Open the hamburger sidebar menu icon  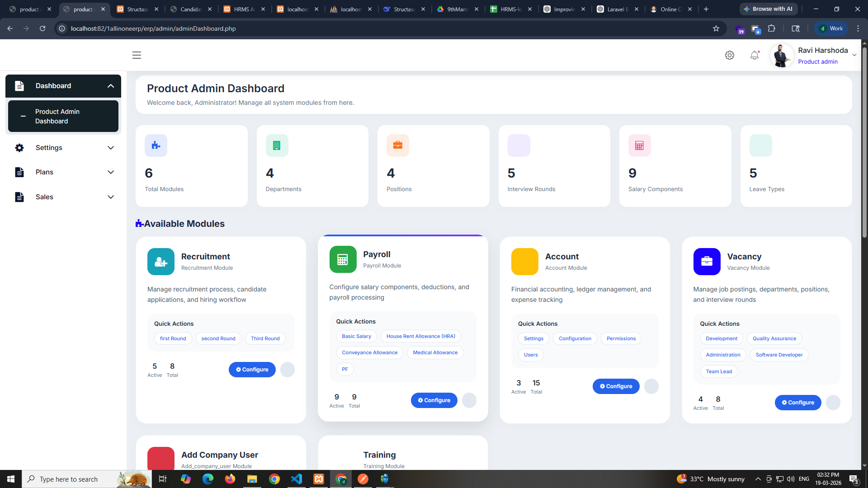click(137, 55)
